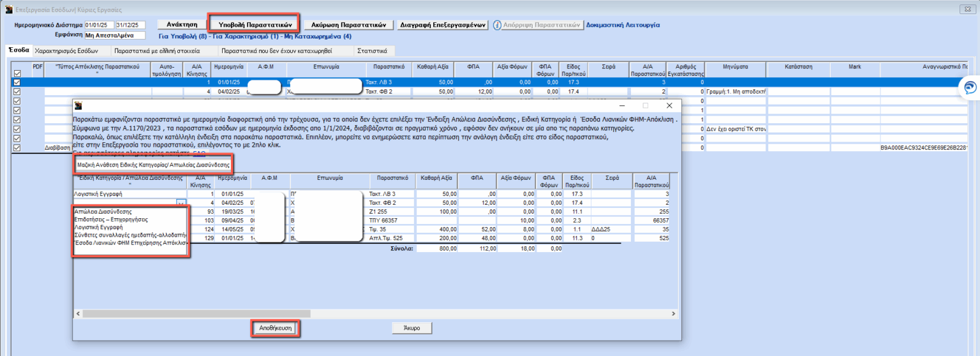Click the info icon beside Απόρριψη Παραστατικών
The width and height of the screenshot is (980, 356).
(497, 25)
